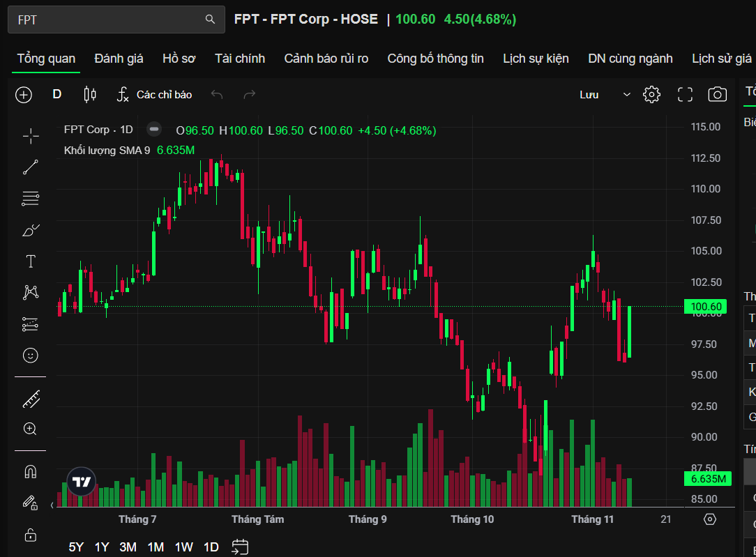Open chart settings gear in top toolbar
756x557 pixels.
click(651, 95)
